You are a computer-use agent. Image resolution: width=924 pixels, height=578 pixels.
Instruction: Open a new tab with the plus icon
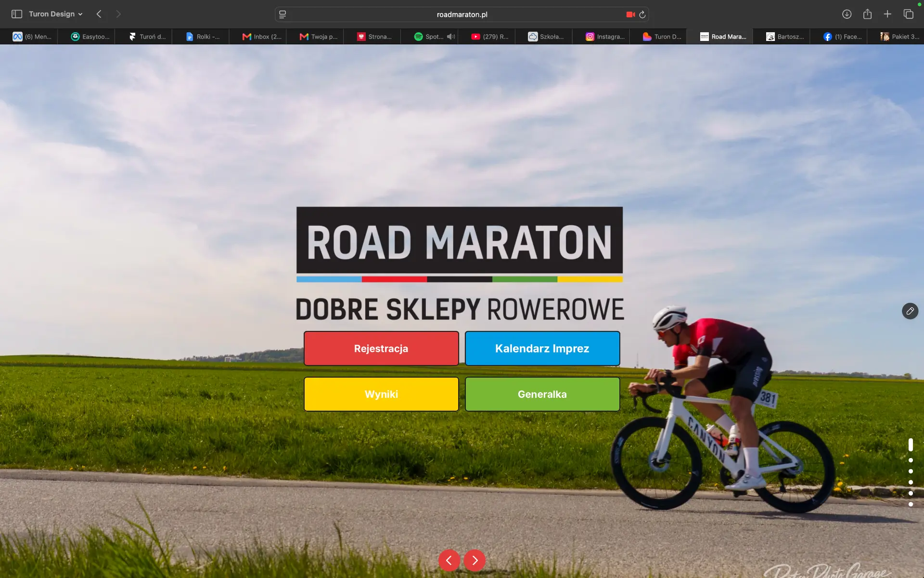[x=887, y=14]
